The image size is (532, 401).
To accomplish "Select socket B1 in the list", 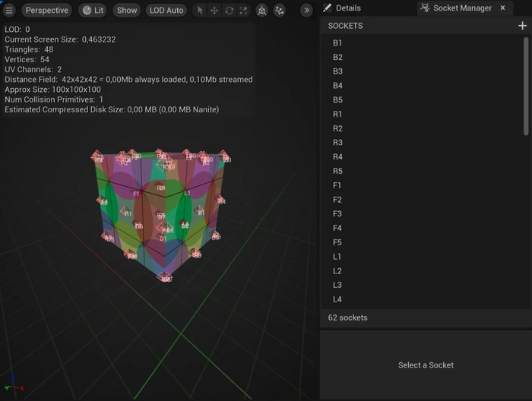I will pyautogui.click(x=337, y=43).
